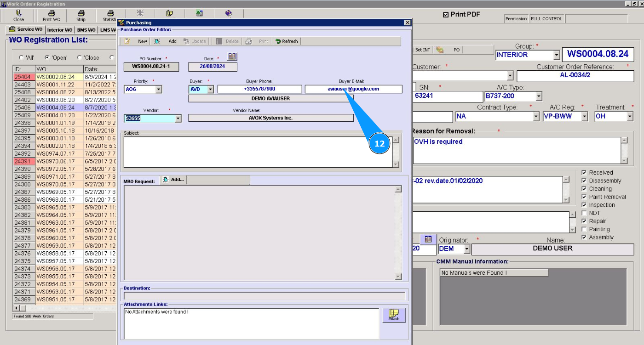The height and width of the screenshot is (345, 644).
Task: Enable the NDT checkbox
Action: [584, 213]
